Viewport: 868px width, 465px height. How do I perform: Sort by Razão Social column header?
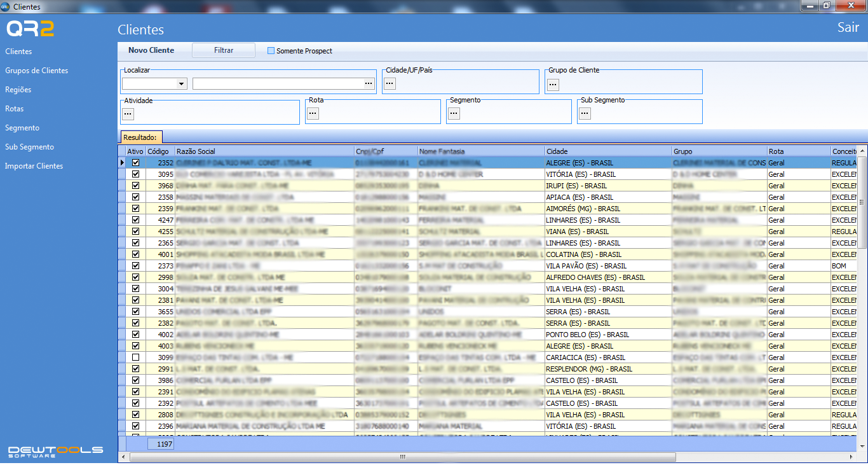264,151
